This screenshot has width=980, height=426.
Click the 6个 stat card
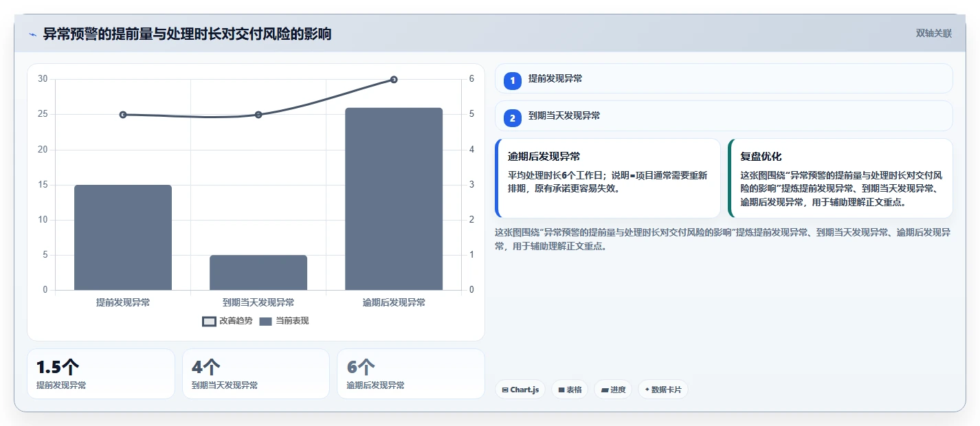(x=411, y=374)
